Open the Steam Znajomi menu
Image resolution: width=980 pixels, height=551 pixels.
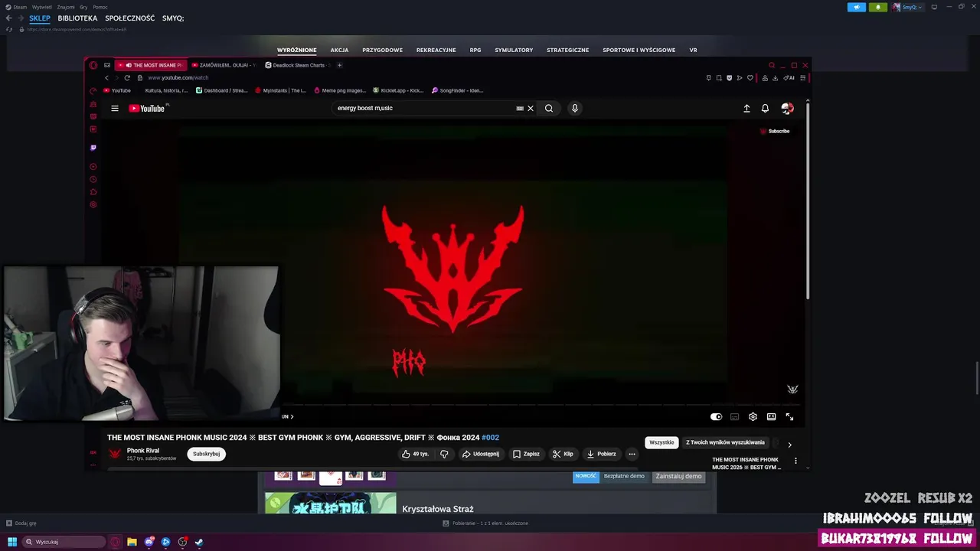[66, 7]
